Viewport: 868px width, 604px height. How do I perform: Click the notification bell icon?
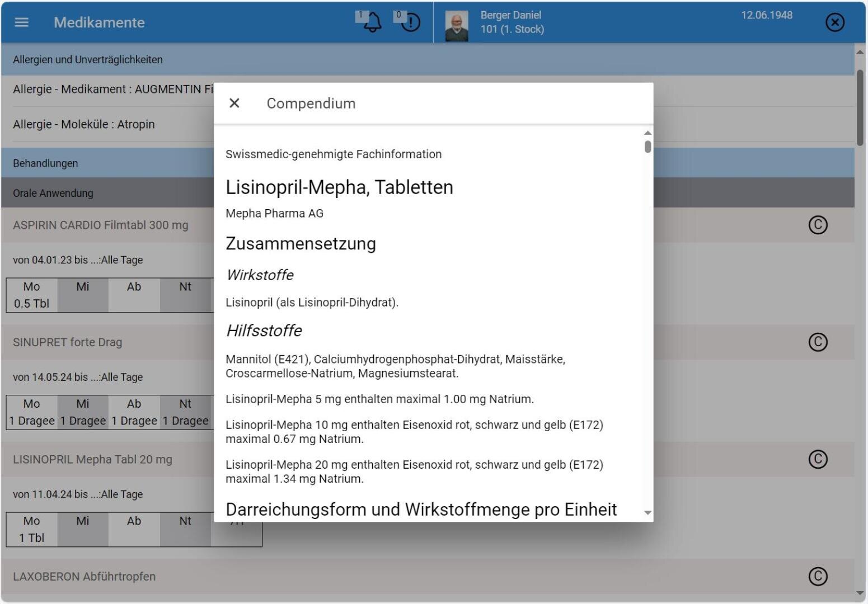(370, 22)
